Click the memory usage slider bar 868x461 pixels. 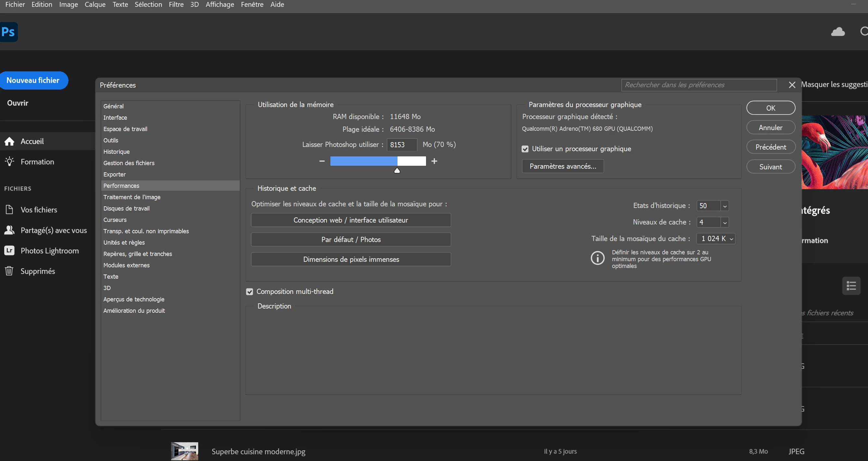click(x=378, y=161)
